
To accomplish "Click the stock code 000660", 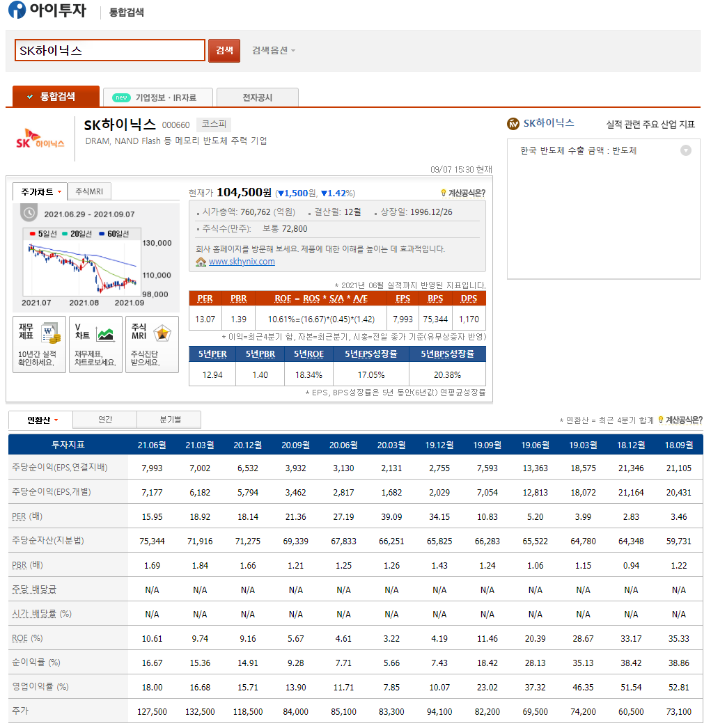I will coord(175,125).
